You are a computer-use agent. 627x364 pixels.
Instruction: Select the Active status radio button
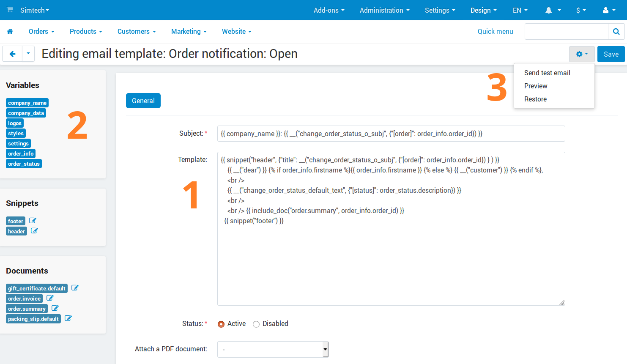(x=221, y=324)
